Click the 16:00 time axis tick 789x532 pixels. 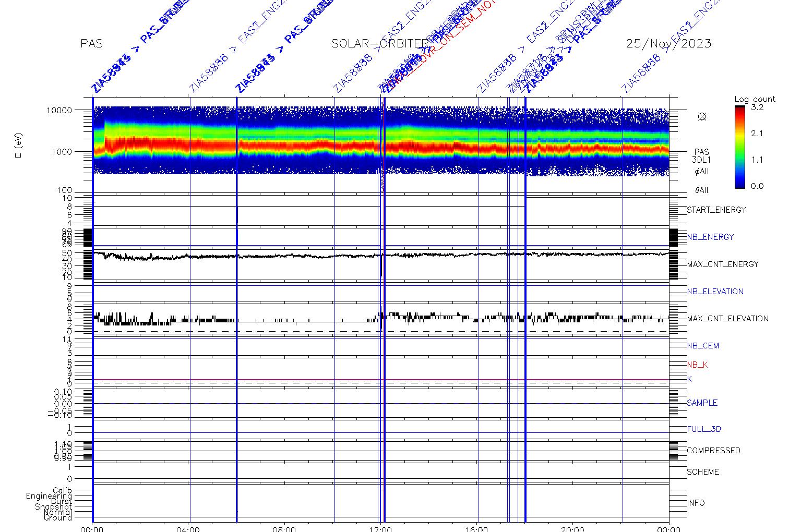477,528
